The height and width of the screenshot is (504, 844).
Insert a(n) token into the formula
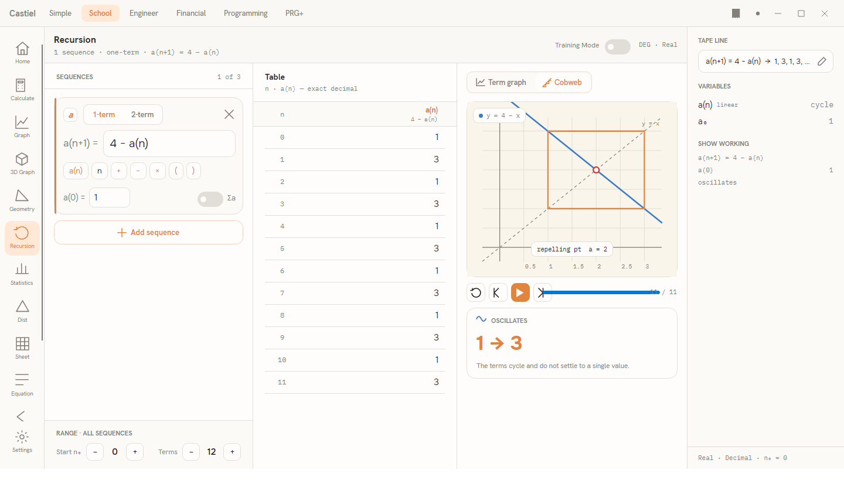76,171
